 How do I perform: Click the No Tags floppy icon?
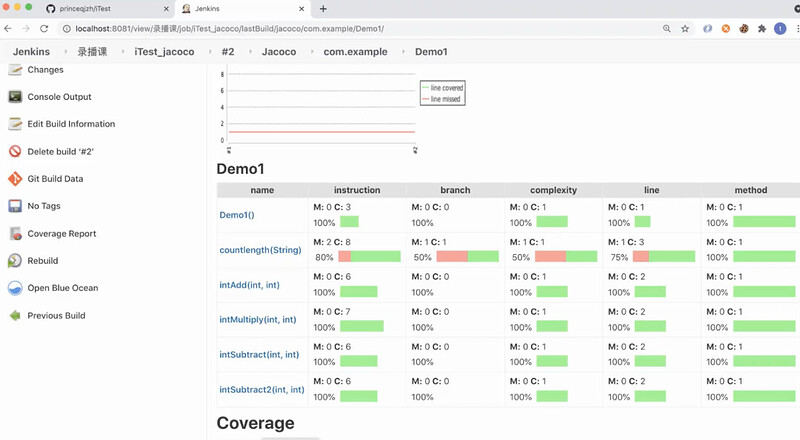click(15, 206)
